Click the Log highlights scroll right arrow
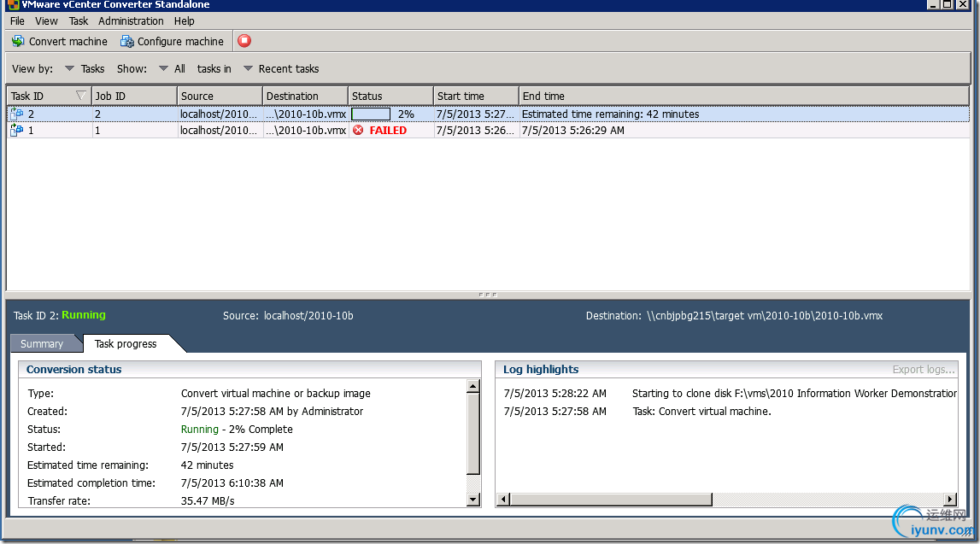 coord(950,499)
